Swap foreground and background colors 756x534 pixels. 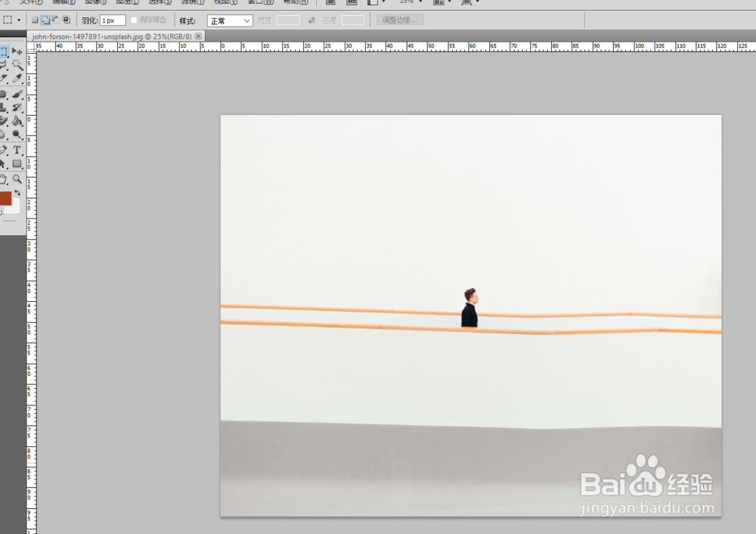17,192
